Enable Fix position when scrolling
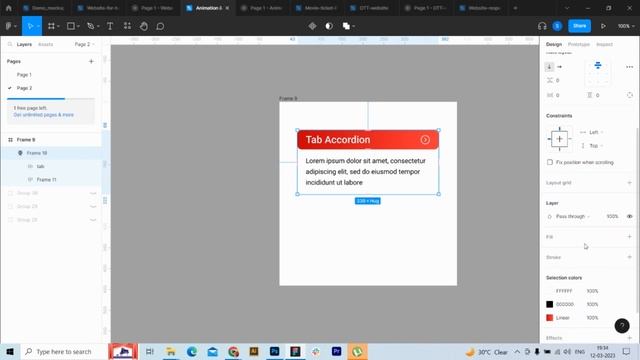This screenshot has height=360, width=640. [550, 162]
